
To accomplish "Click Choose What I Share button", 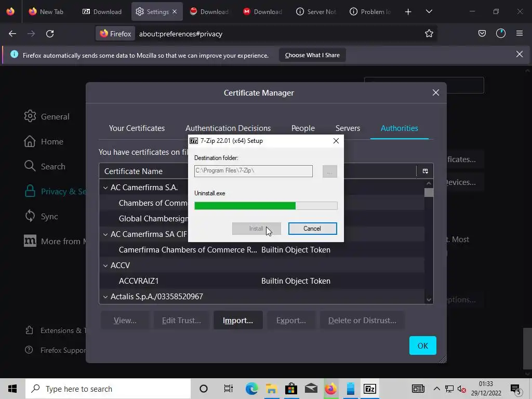I will pos(312,55).
